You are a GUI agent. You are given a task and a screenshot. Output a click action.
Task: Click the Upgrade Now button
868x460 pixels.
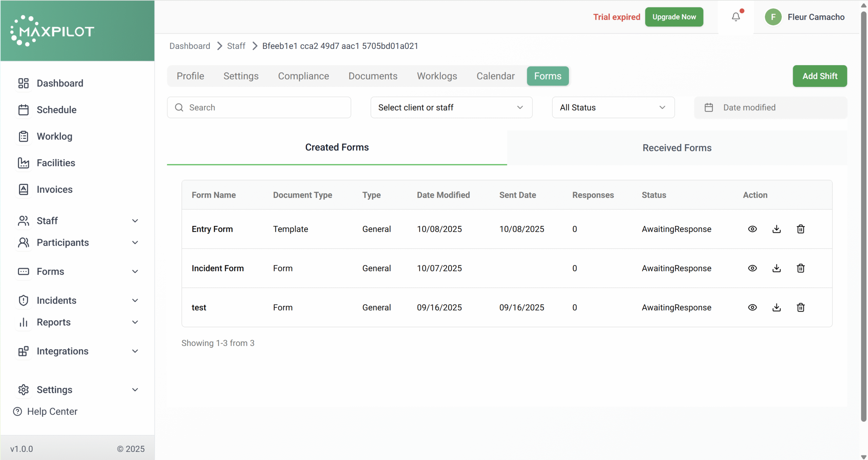(x=674, y=17)
